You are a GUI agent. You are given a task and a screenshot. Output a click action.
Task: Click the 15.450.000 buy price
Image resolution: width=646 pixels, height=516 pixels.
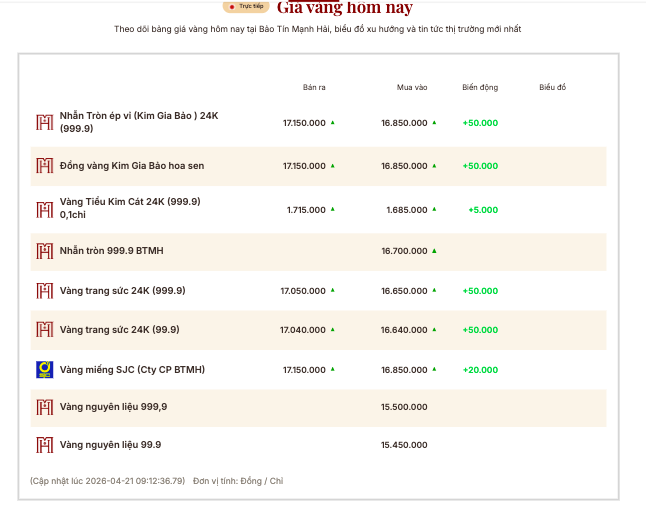coord(404,445)
